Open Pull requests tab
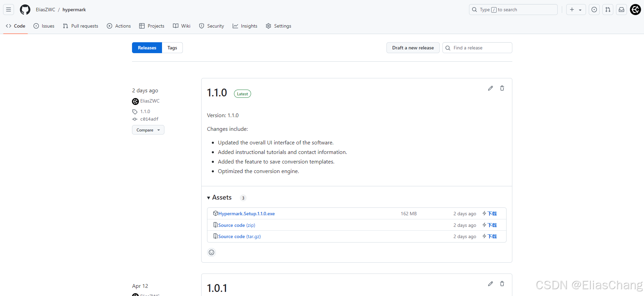The width and height of the screenshot is (644, 296). click(80, 26)
